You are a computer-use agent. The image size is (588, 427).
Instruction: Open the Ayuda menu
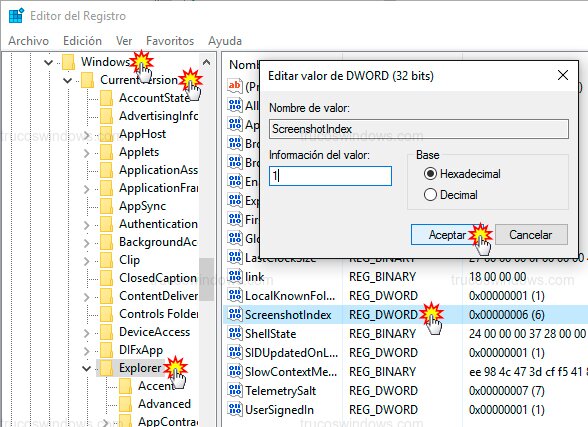tap(225, 40)
